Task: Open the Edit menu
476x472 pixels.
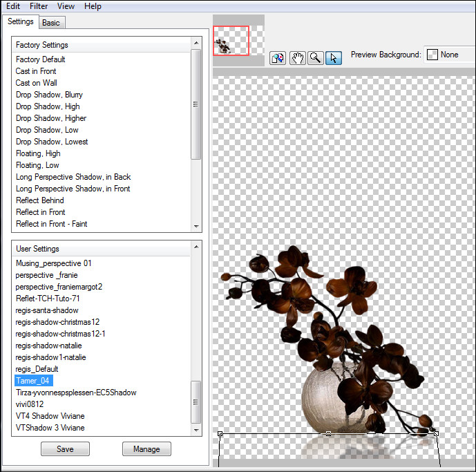Action: tap(13, 6)
